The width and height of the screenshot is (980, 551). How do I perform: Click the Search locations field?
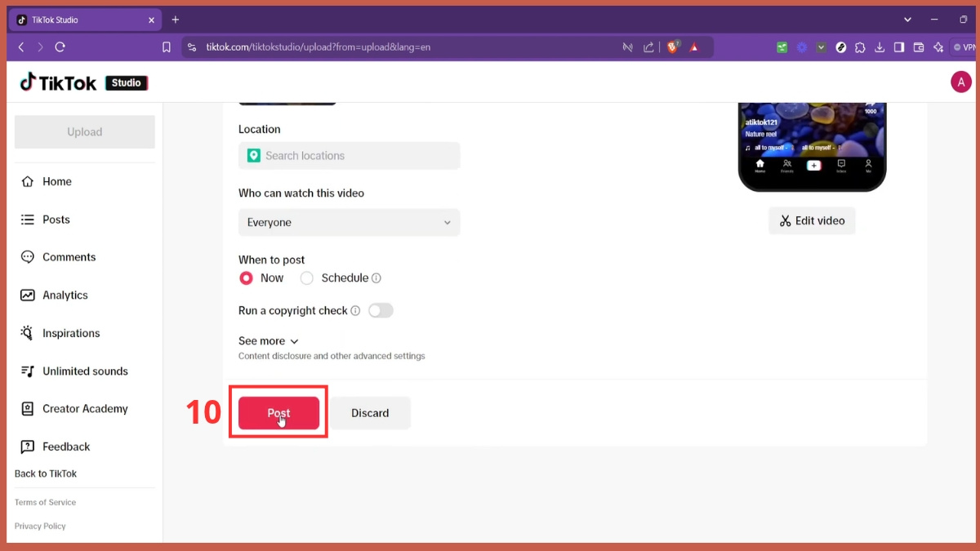[x=350, y=156]
